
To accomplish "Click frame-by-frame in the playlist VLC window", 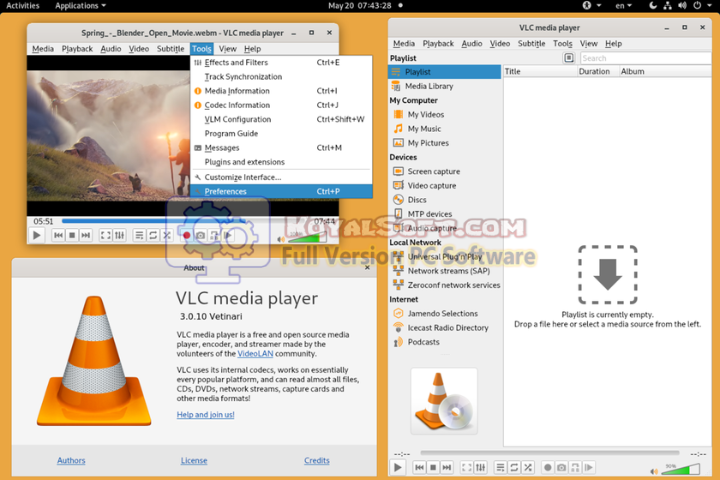I will 589,468.
